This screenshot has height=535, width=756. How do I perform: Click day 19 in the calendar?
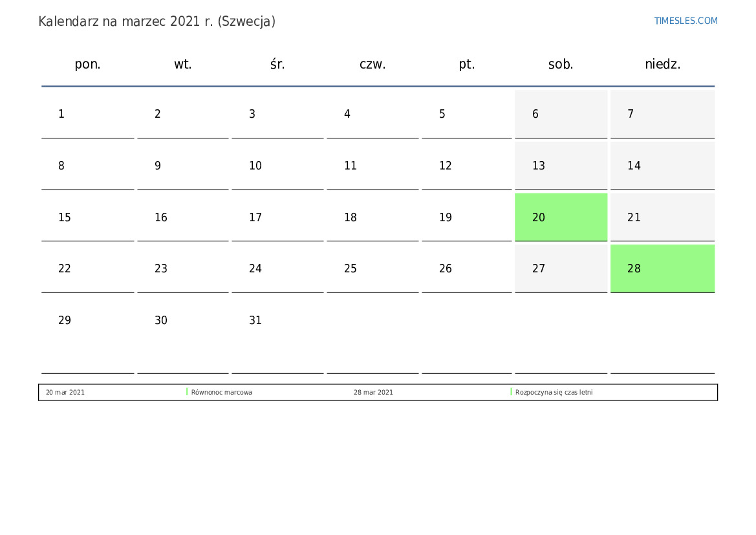[467, 217]
